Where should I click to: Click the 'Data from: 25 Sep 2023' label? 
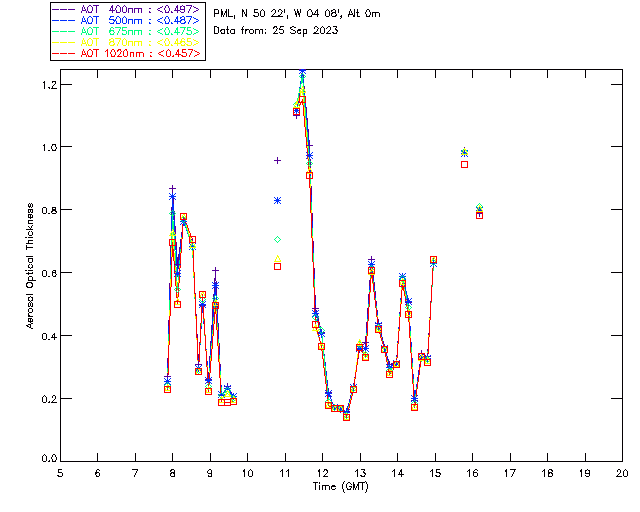tap(276, 31)
